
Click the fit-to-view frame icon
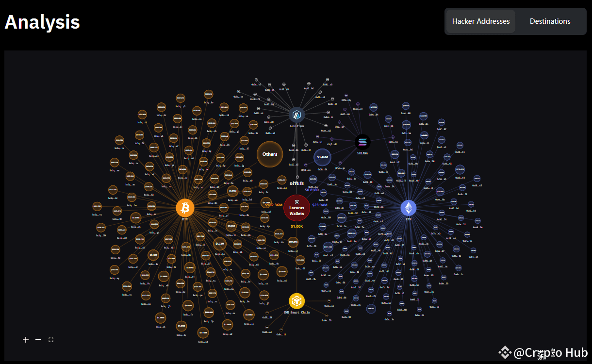(51, 340)
